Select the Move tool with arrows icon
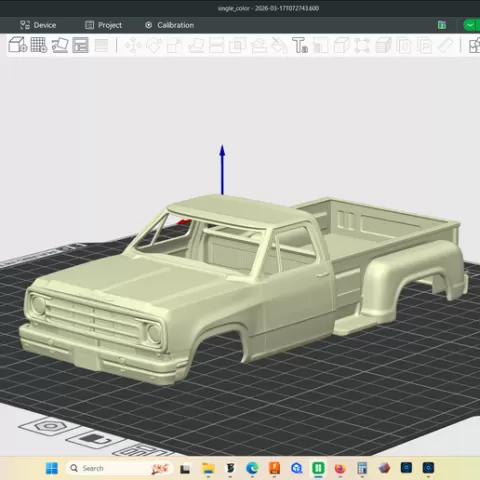The image size is (480, 480). click(x=133, y=46)
